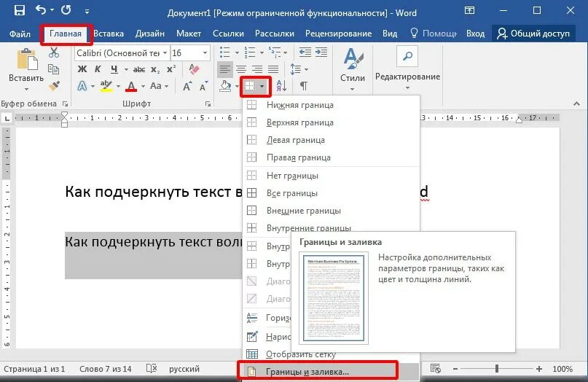
Task: Increase font size with larger A
Action: [187, 86]
